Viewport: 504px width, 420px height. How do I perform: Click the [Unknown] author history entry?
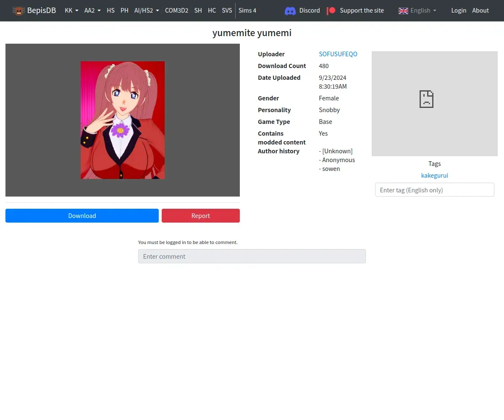(x=336, y=151)
